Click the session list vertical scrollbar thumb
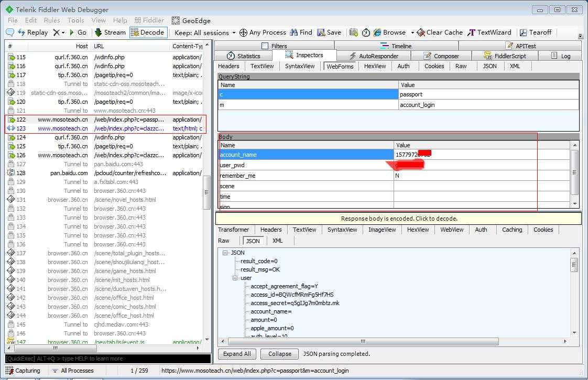This screenshot has height=380, width=588. click(x=206, y=192)
